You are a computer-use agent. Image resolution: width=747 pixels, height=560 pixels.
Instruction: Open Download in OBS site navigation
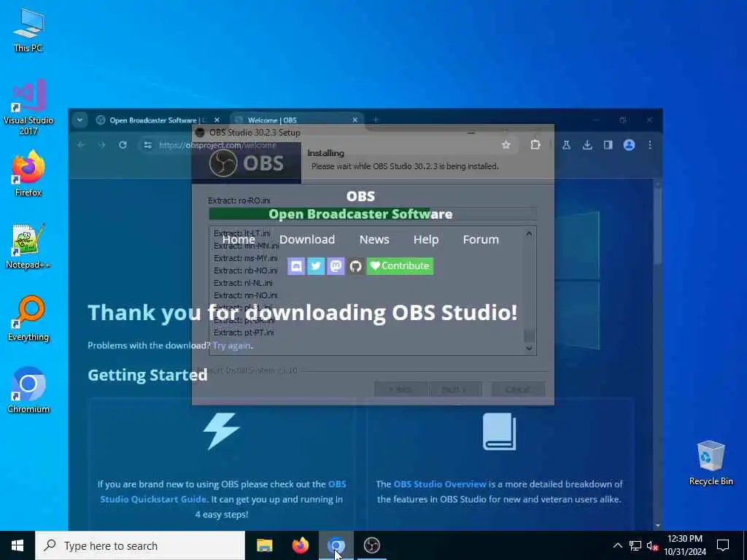[307, 239]
